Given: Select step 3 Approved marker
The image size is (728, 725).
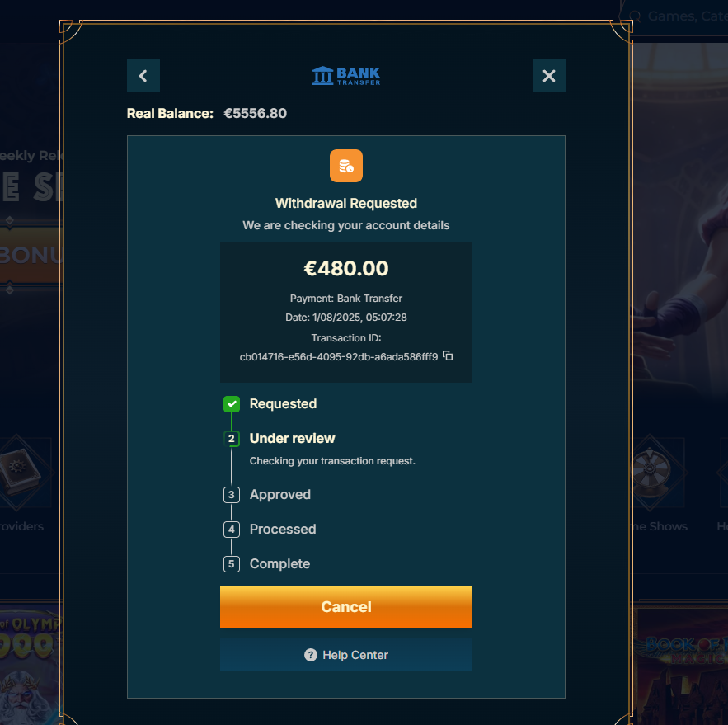Looking at the screenshot, I should click(x=231, y=495).
